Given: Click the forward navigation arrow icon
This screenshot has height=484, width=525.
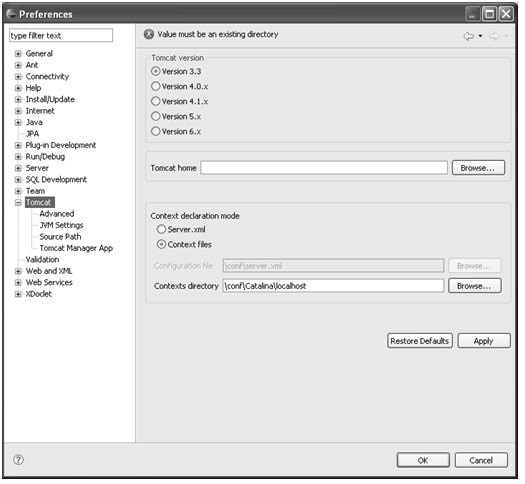Looking at the screenshot, I should 494,36.
